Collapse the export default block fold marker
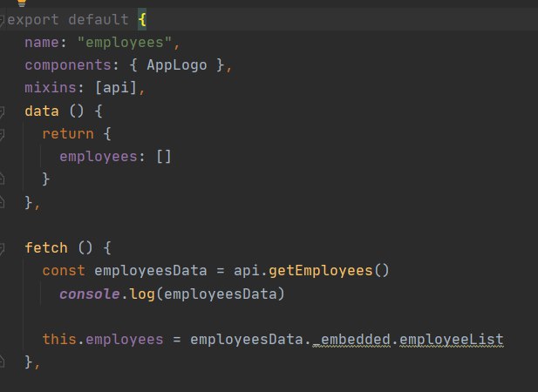Screen dimensions: 538x392 point(2,21)
